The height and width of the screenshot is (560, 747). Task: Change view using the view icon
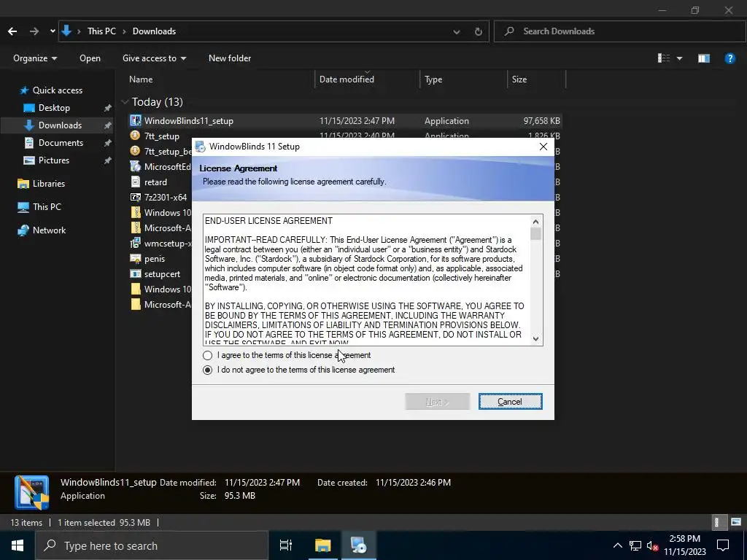(x=664, y=58)
